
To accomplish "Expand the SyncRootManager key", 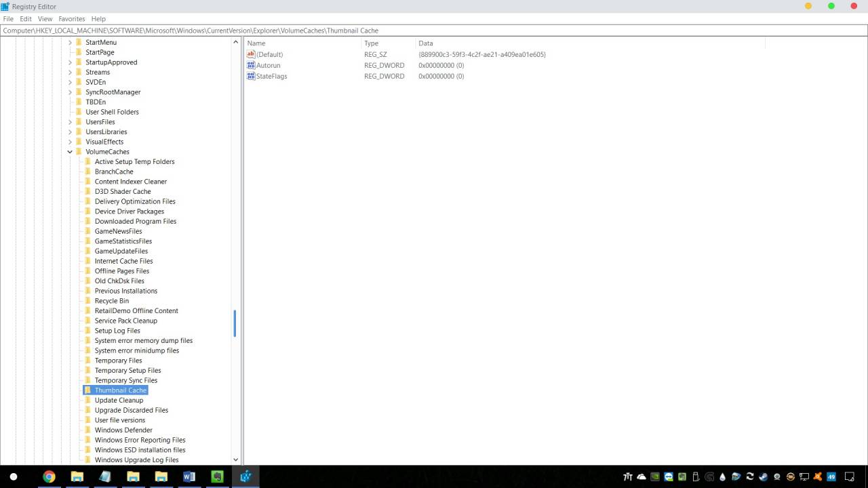I will [x=70, y=92].
